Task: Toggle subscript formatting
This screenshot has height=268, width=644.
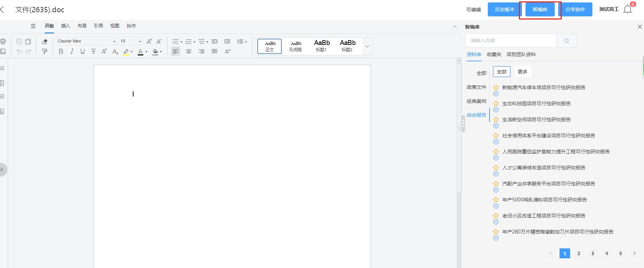Action: pyautogui.click(x=115, y=52)
